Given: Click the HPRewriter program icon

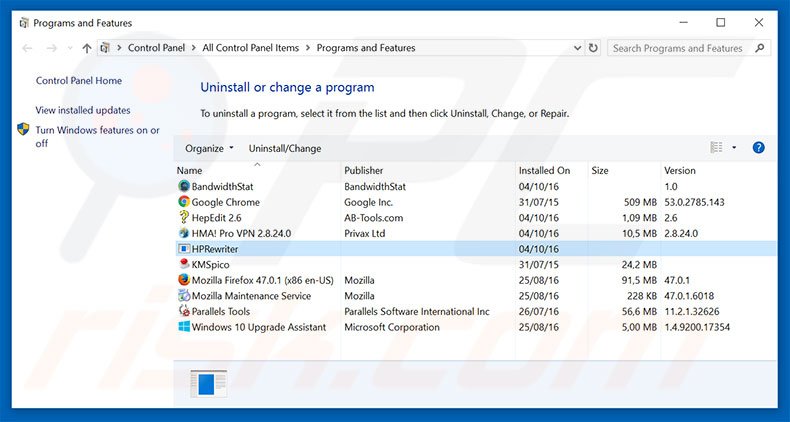Looking at the screenshot, I should click(x=184, y=249).
